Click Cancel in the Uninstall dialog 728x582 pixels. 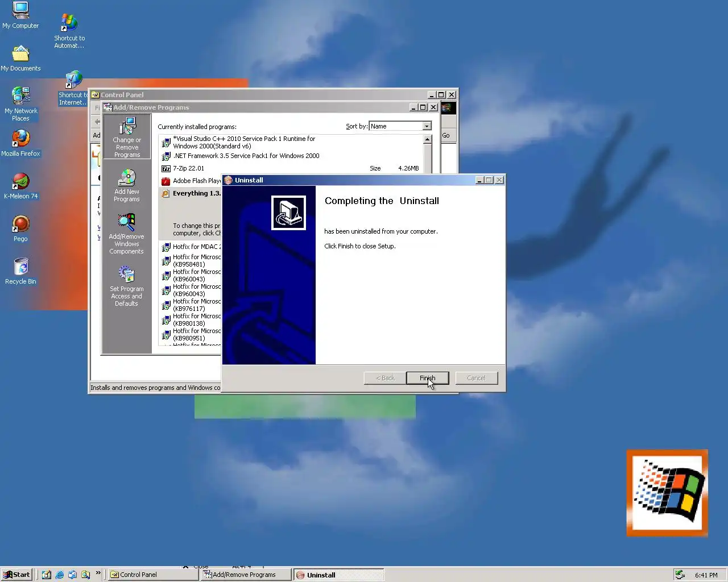(476, 378)
